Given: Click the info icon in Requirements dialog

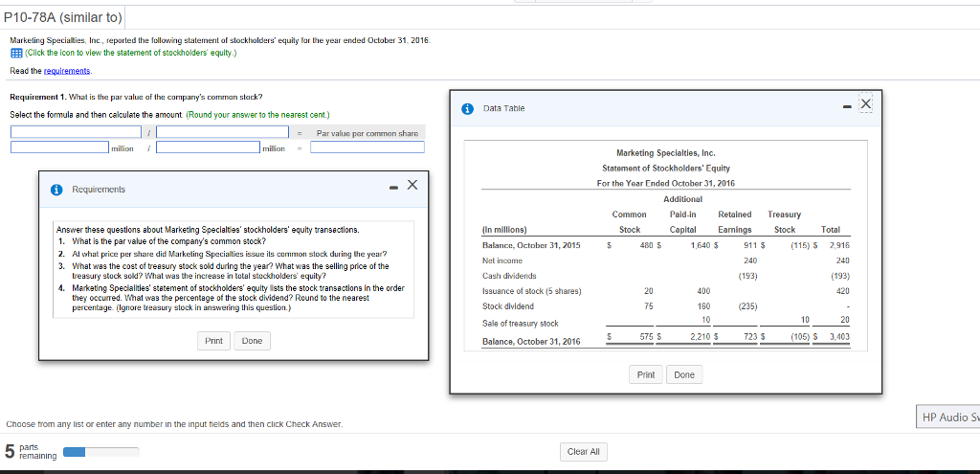Looking at the screenshot, I should 56,190.
